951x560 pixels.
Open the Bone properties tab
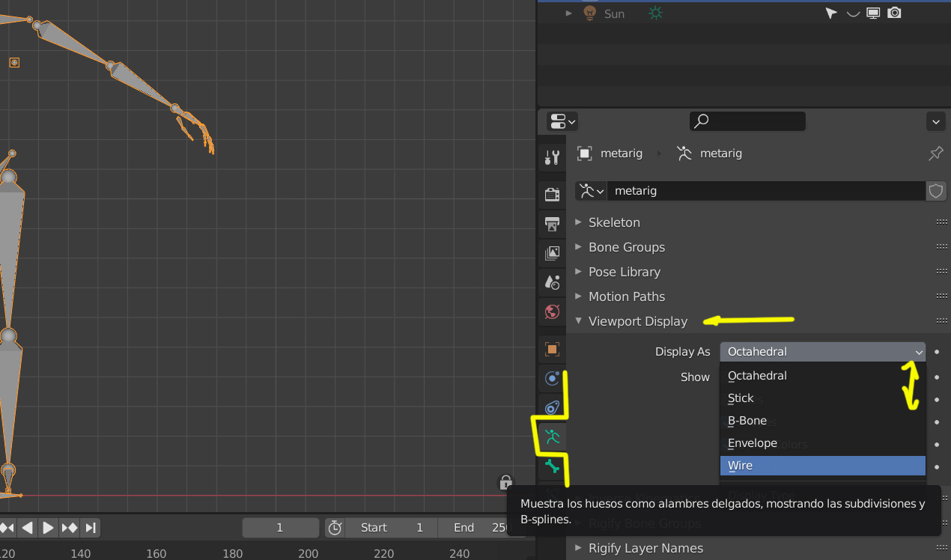point(552,466)
